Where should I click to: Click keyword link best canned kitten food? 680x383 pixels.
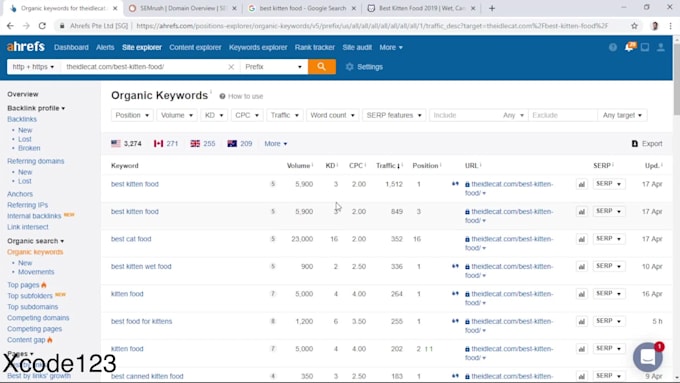pos(147,376)
